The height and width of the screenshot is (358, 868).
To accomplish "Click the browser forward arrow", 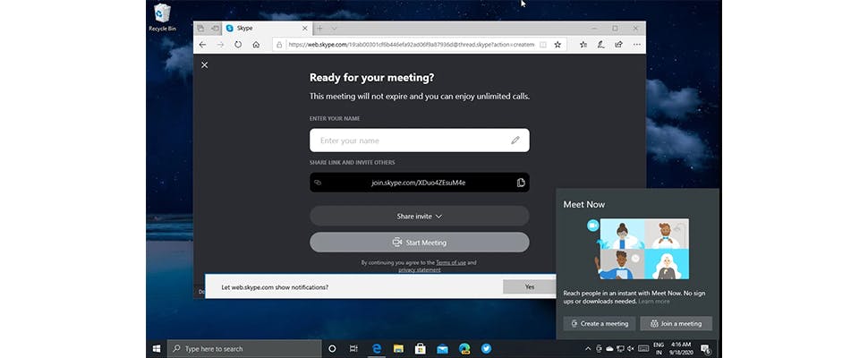I will tap(220, 45).
